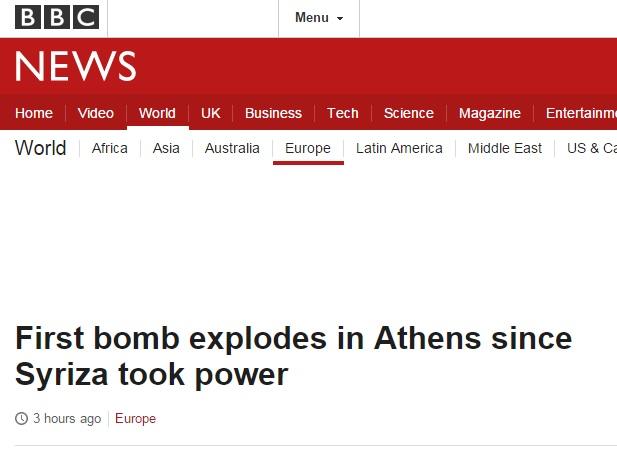This screenshot has width=617, height=451.
Task: Select Africa in the World subnavigation
Action: tap(110, 148)
